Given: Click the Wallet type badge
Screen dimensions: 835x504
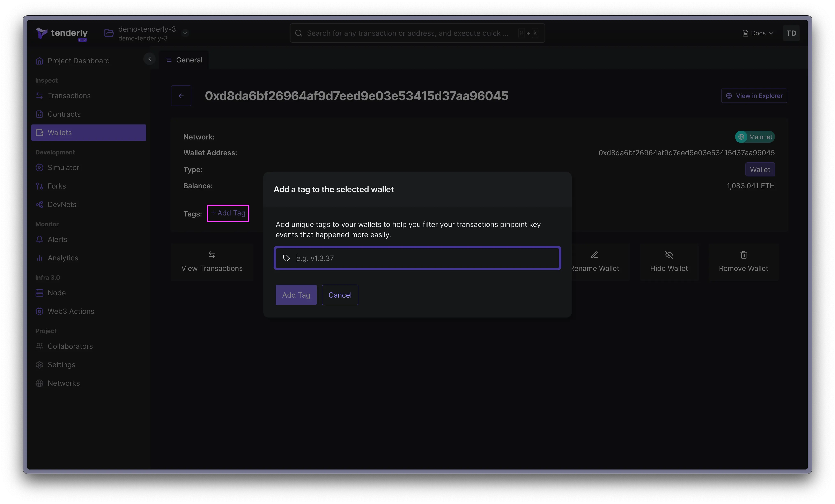Looking at the screenshot, I should click(x=760, y=170).
